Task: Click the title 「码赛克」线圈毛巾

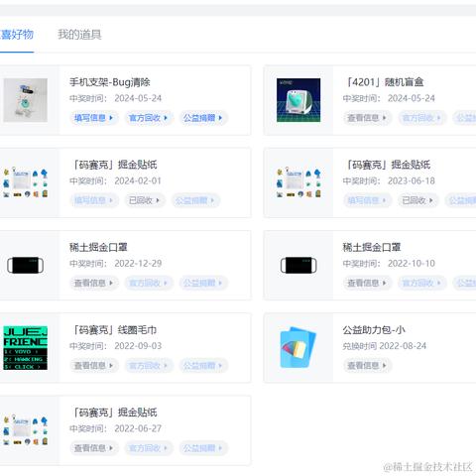Action: pyautogui.click(x=113, y=330)
